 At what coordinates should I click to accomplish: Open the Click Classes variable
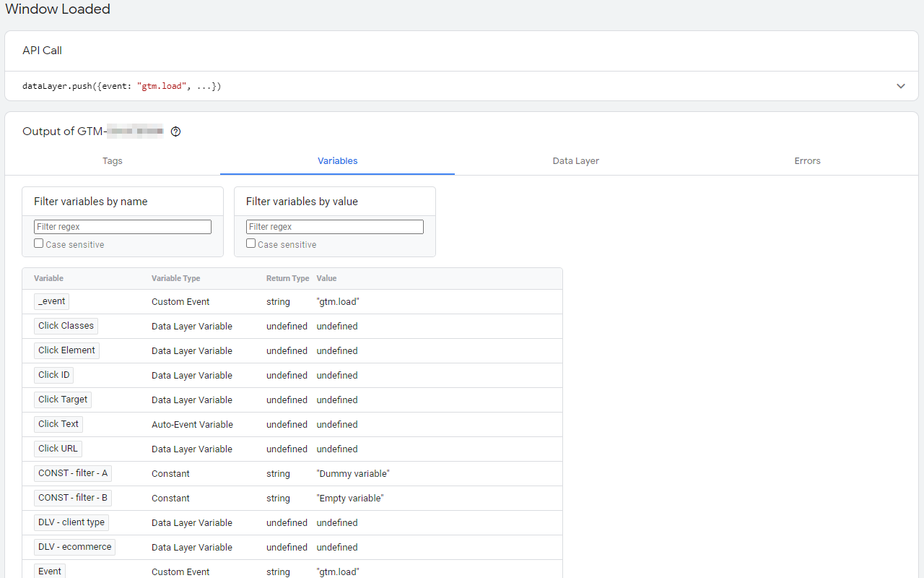pyautogui.click(x=66, y=326)
